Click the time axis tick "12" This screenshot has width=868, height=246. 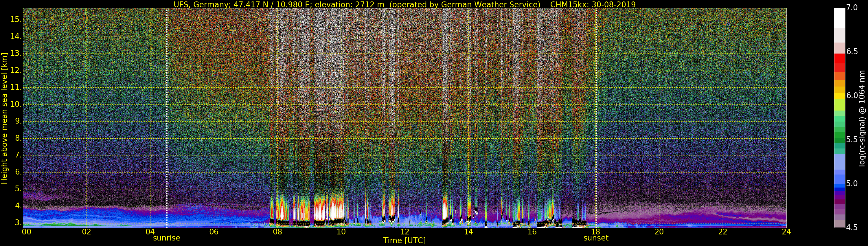point(405,232)
